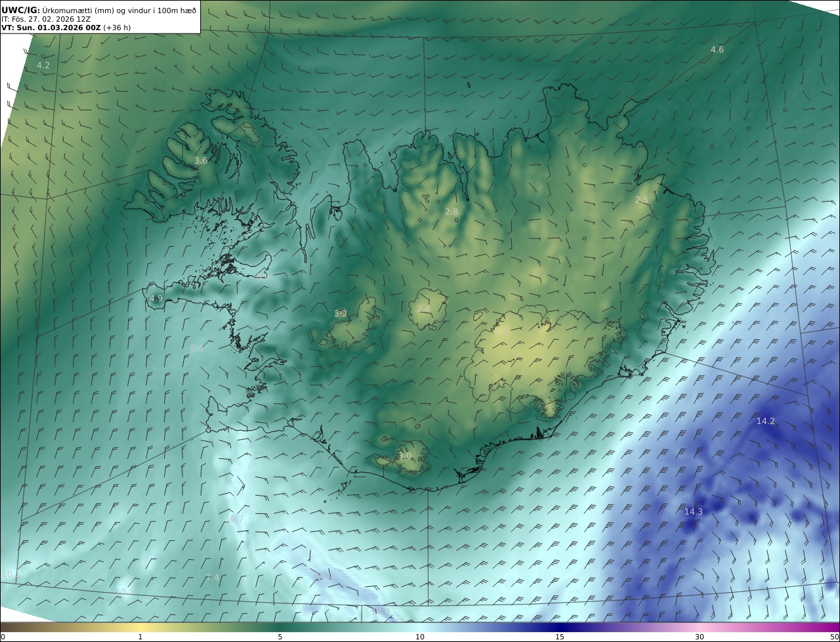Click the 3.6 value over the Westfjords
This screenshot has height=642, width=840.
point(201,161)
